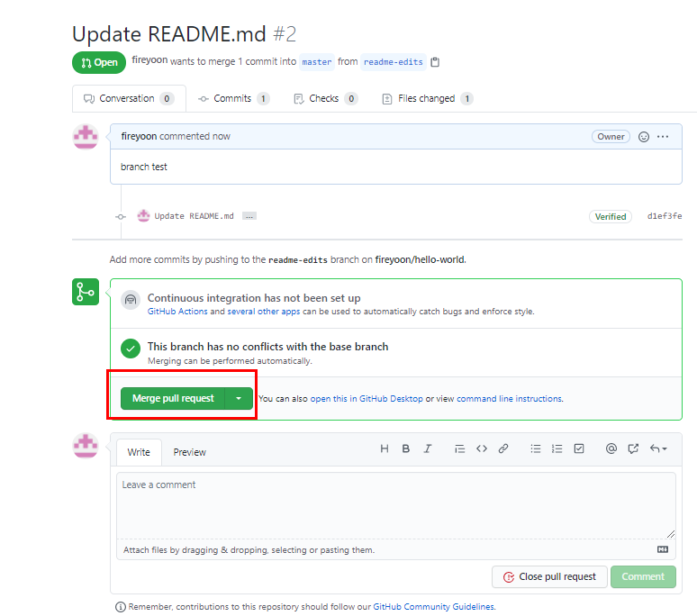Click the Open status badge
This screenshot has width=697, height=616.
(99, 62)
